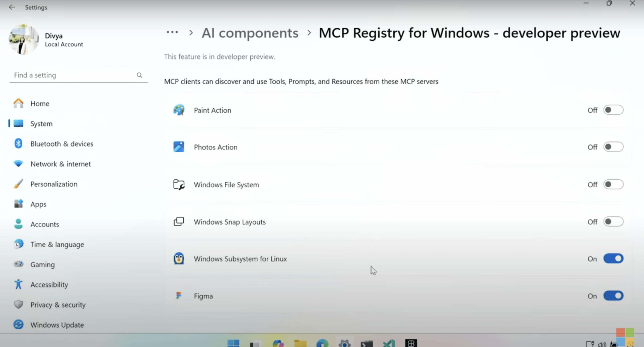Click the Windows File System folder icon

pyautogui.click(x=179, y=184)
